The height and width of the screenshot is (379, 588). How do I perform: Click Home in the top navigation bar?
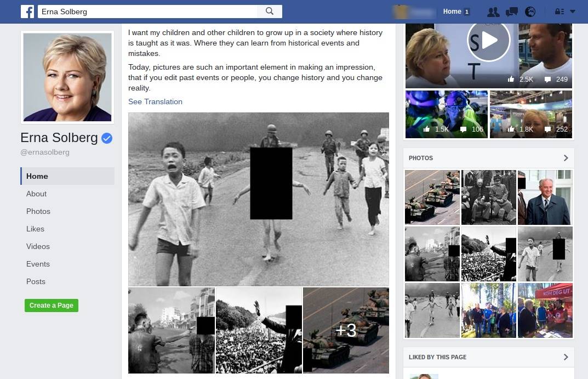(452, 12)
